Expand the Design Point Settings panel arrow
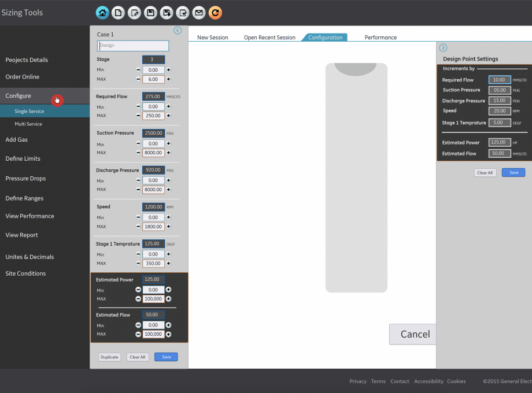532x393 pixels. click(444, 48)
